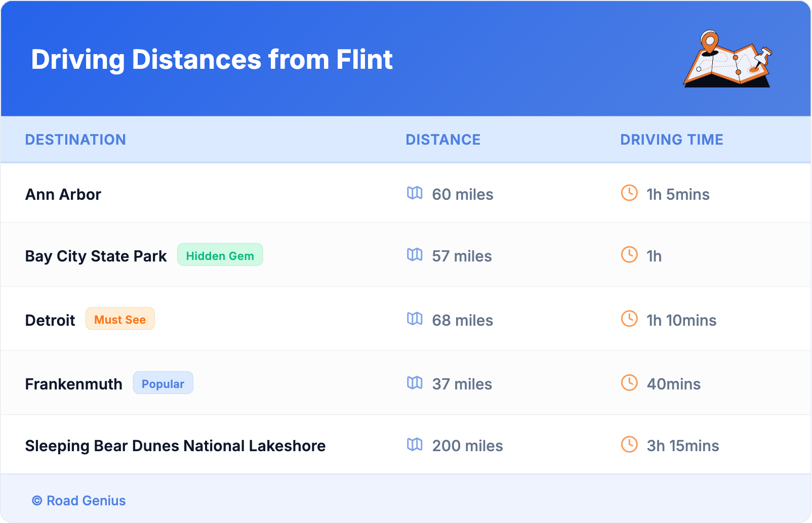The height and width of the screenshot is (523, 812).
Task: Click the map icon beside 57 miles
Action: (x=415, y=254)
